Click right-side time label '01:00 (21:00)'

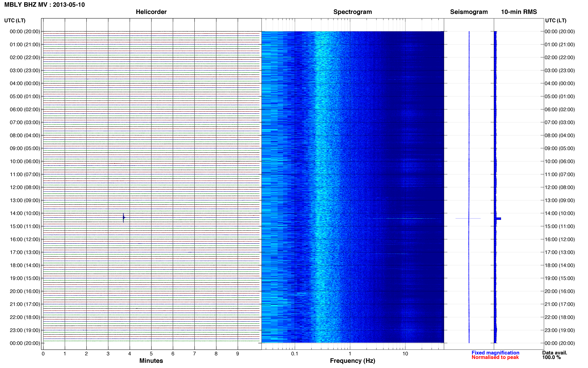coord(560,45)
